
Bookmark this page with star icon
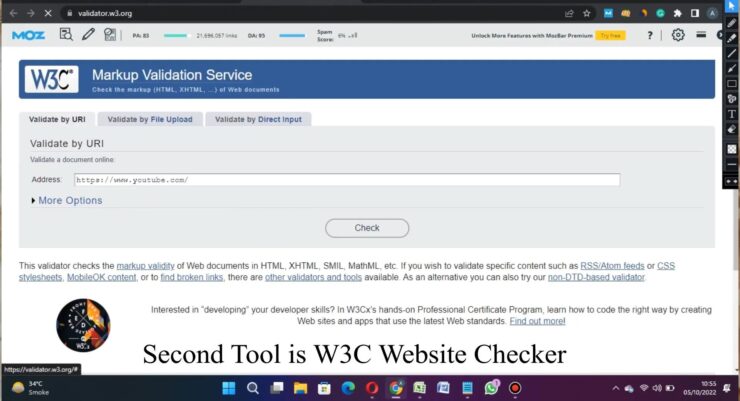[587, 13]
